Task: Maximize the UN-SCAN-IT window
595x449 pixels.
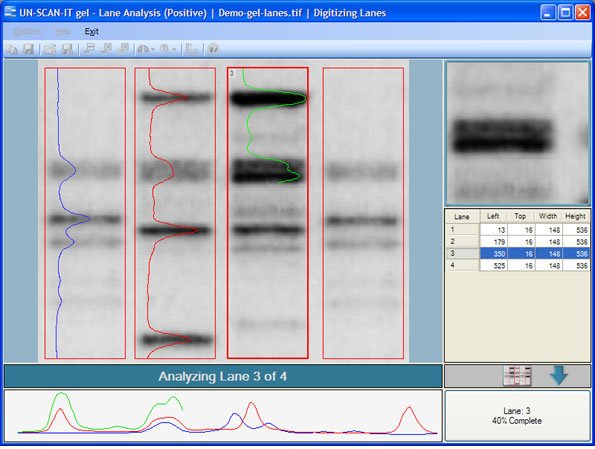Action: pyautogui.click(x=565, y=13)
